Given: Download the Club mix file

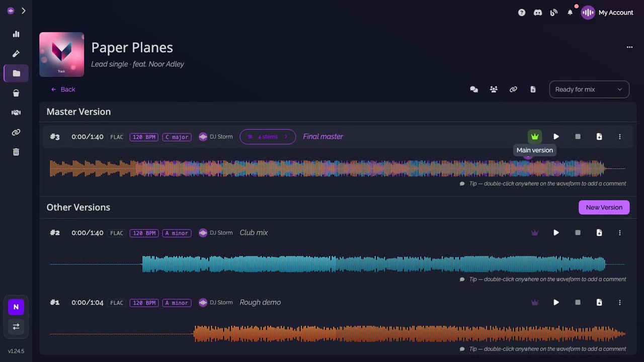Looking at the screenshot, I should coord(599,233).
